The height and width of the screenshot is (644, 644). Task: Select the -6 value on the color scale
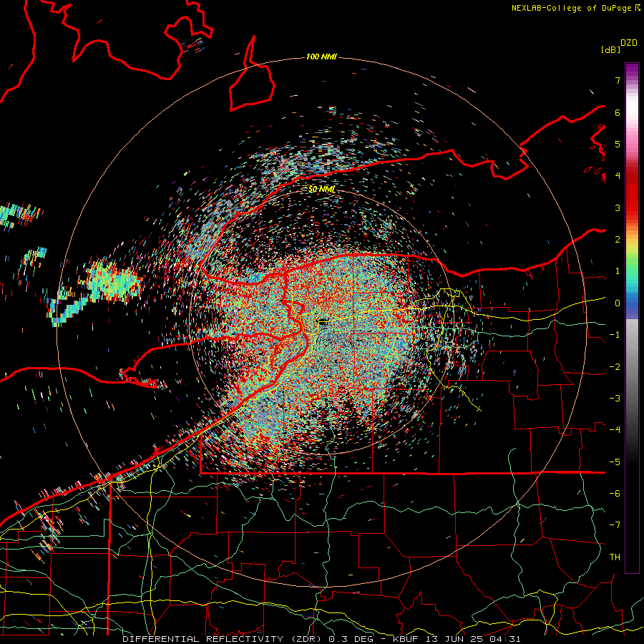click(615, 494)
